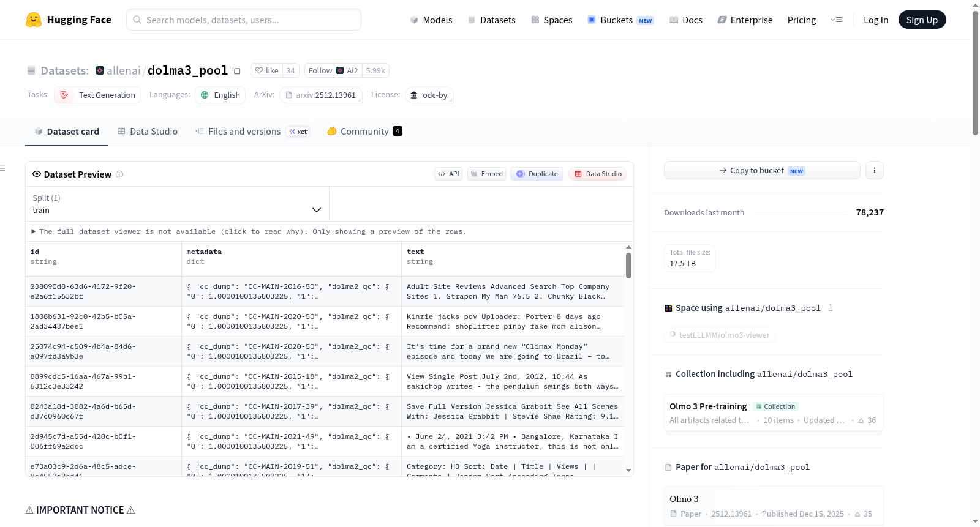Focus the search models input field
Screen dimensions: 980x527
[244, 20]
